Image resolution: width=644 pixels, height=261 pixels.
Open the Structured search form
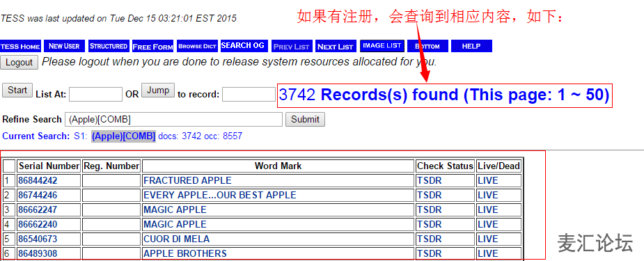coord(109,46)
